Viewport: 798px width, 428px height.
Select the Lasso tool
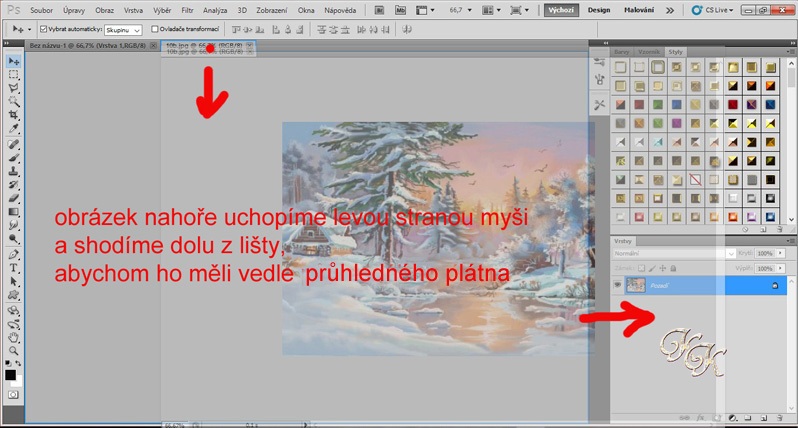pos(13,88)
